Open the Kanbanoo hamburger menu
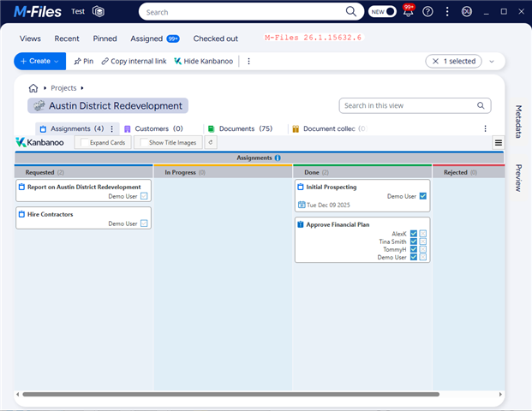 coord(499,143)
